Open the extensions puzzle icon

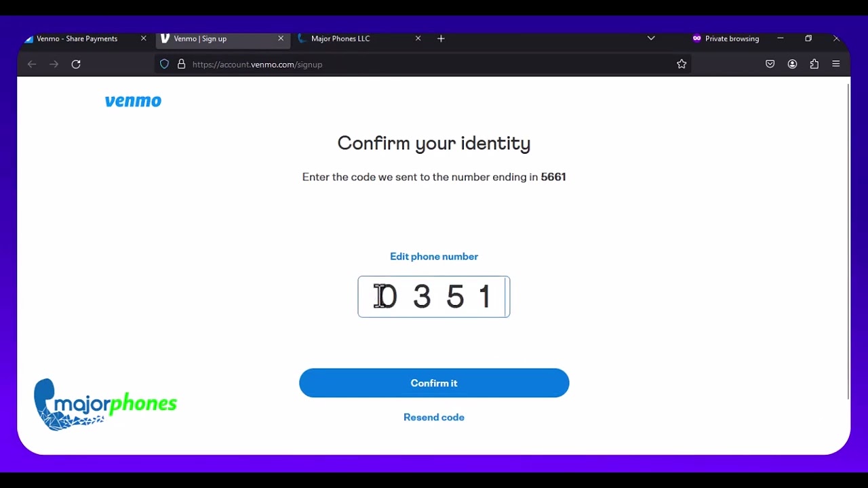pyautogui.click(x=814, y=64)
